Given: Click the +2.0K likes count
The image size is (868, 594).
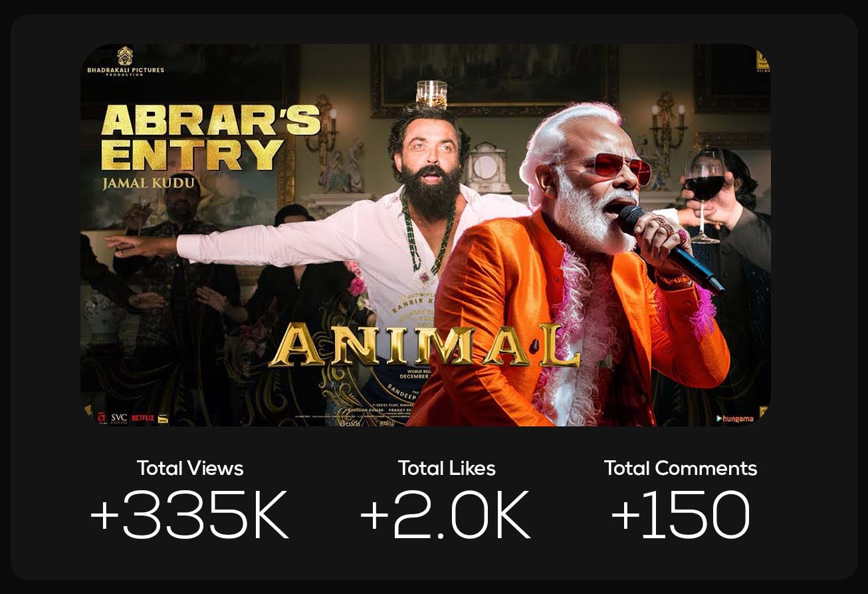Looking at the screenshot, I should [445, 515].
